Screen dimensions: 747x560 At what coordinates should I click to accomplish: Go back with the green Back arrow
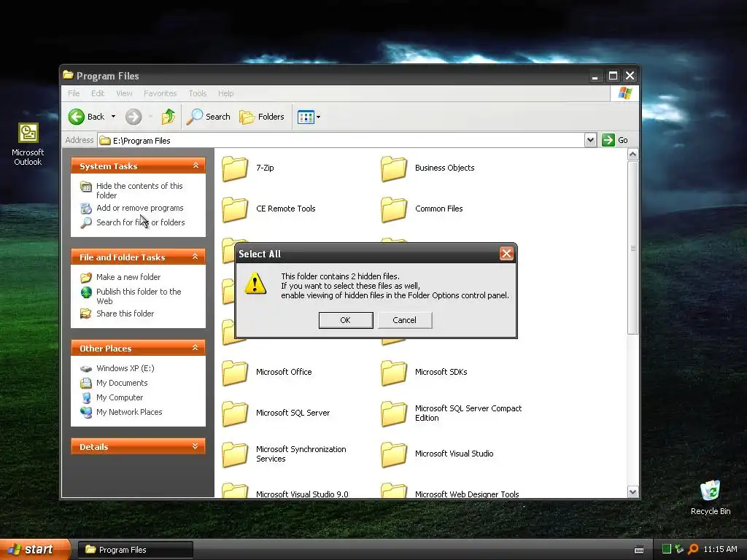tap(76, 117)
